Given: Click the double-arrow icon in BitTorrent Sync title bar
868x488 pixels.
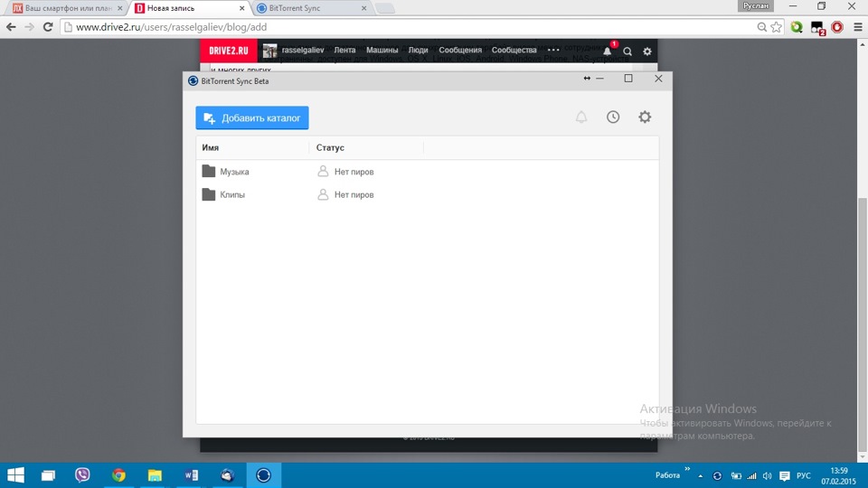Looking at the screenshot, I should pos(587,78).
